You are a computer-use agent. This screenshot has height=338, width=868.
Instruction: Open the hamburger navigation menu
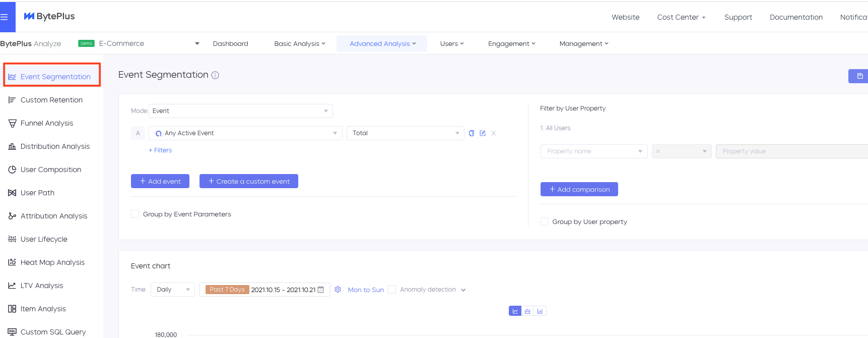4,17
